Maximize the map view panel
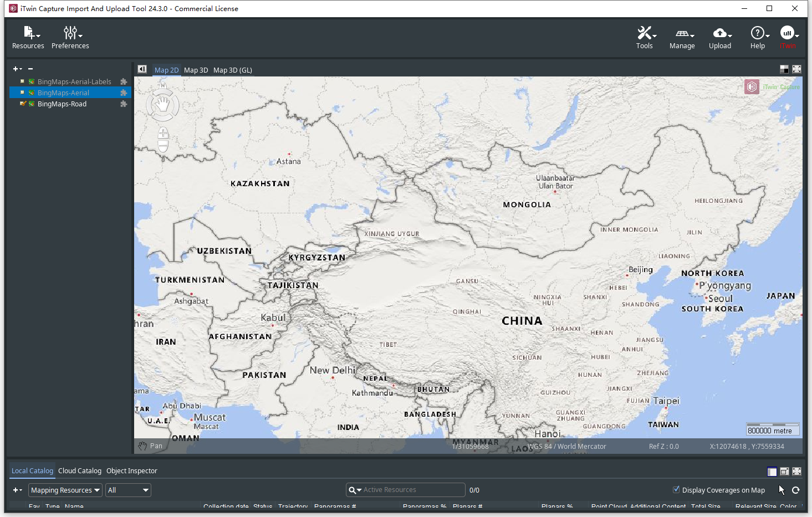 [x=796, y=69]
